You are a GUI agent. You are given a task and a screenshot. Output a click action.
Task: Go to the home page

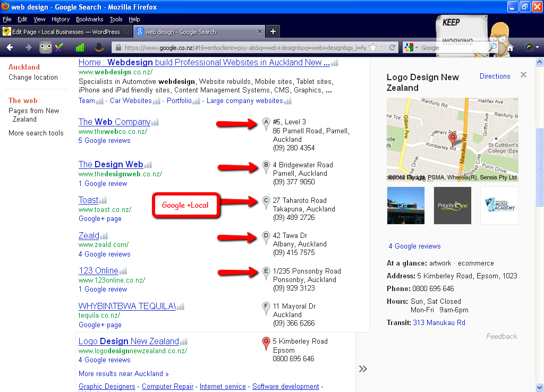[x=510, y=47]
